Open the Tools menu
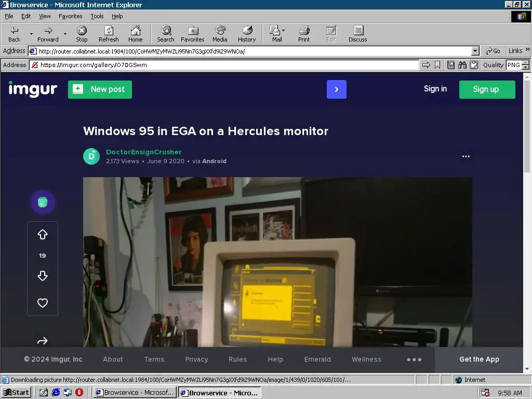The width and height of the screenshot is (532, 399). pyautogui.click(x=97, y=16)
